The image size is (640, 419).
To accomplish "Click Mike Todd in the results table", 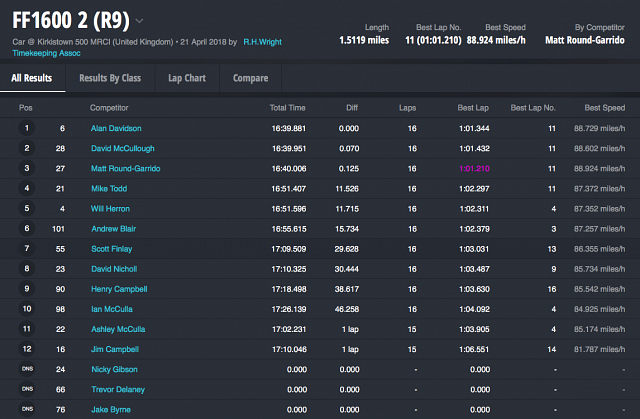I will coord(109,188).
